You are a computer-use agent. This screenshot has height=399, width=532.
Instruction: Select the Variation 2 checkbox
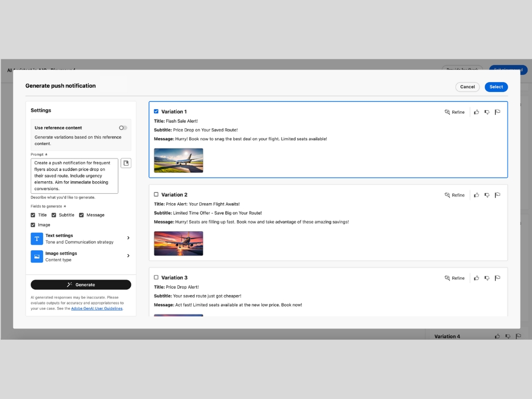(x=156, y=194)
